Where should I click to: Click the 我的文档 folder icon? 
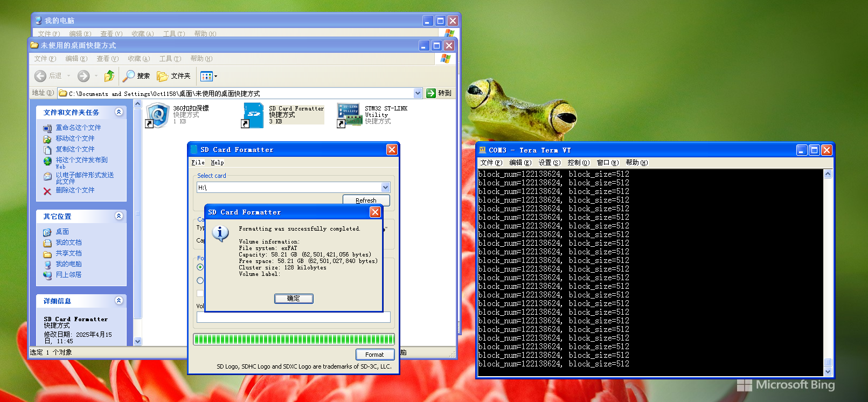[47, 243]
